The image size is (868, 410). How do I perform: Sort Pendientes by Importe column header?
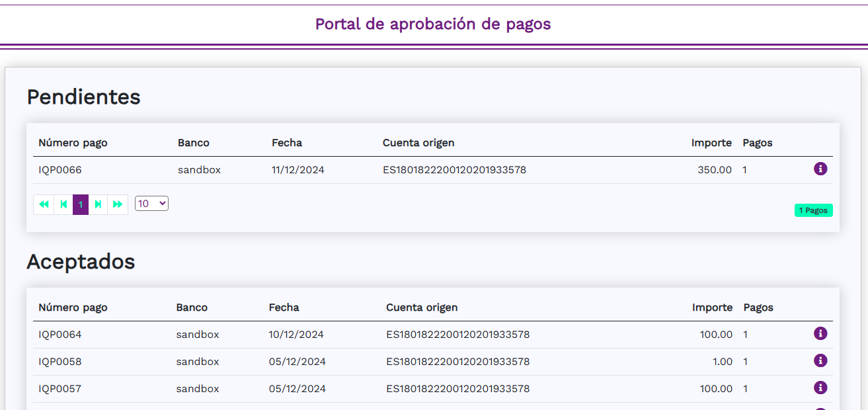[x=711, y=143]
